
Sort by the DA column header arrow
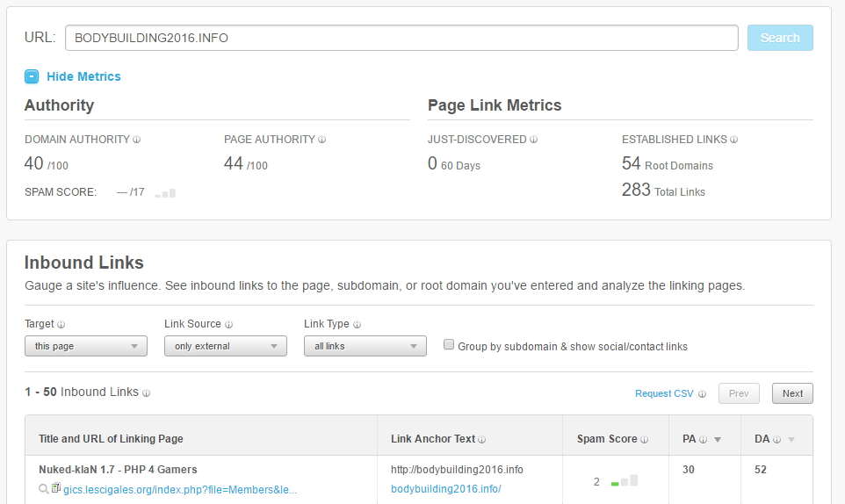(x=791, y=439)
